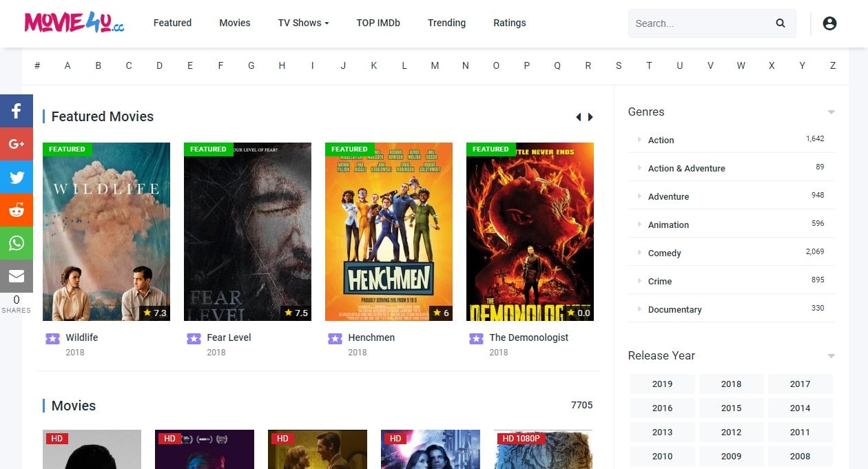The image size is (868, 469).
Task: Click the search magnifier icon
Action: coord(781,23)
